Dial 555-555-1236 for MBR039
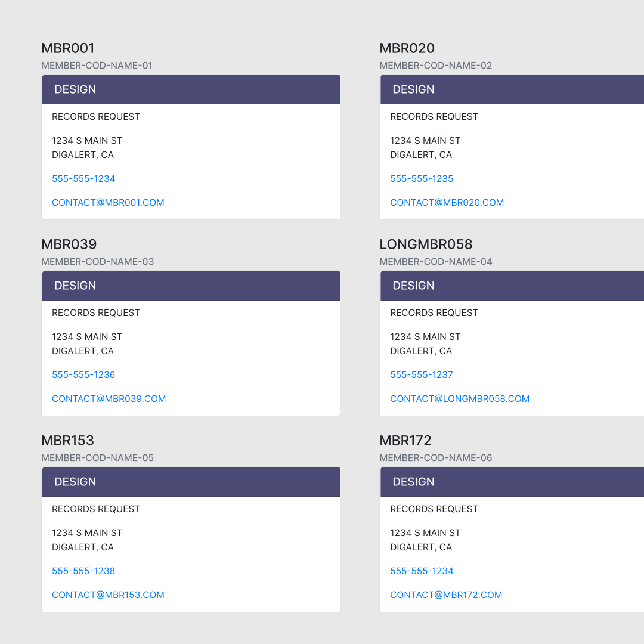The width and height of the screenshot is (644, 644). pyautogui.click(x=83, y=374)
